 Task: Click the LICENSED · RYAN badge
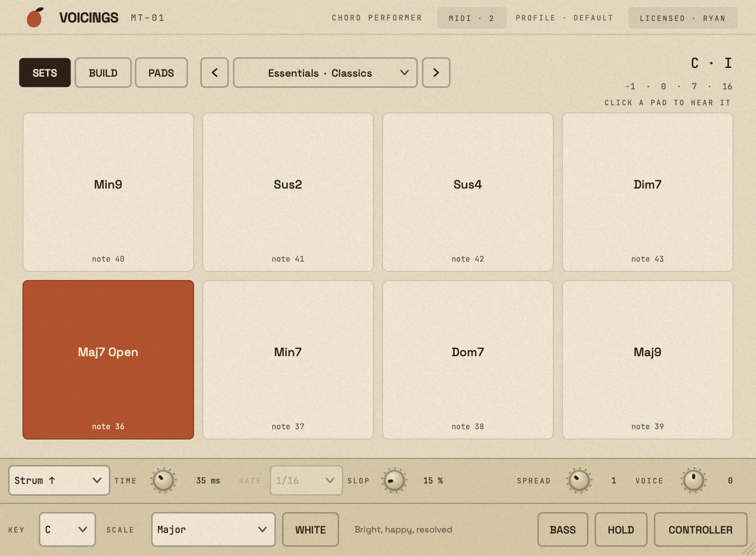(x=683, y=18)
